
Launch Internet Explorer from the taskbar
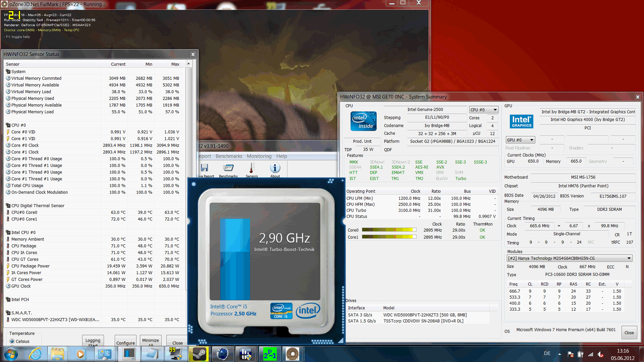click(x=35, y=354)
